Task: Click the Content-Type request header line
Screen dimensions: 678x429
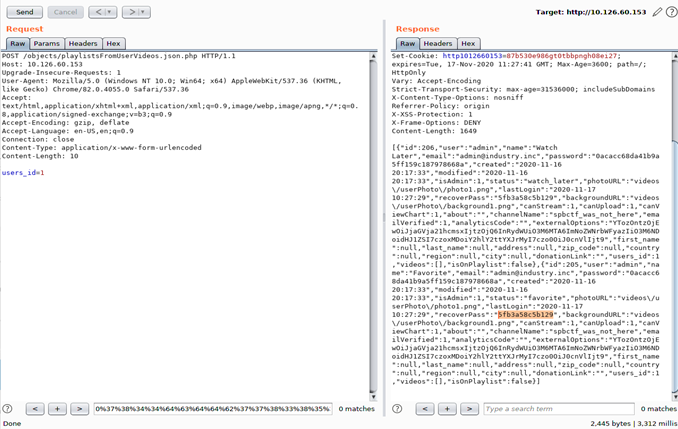Action: pos(102,147)
